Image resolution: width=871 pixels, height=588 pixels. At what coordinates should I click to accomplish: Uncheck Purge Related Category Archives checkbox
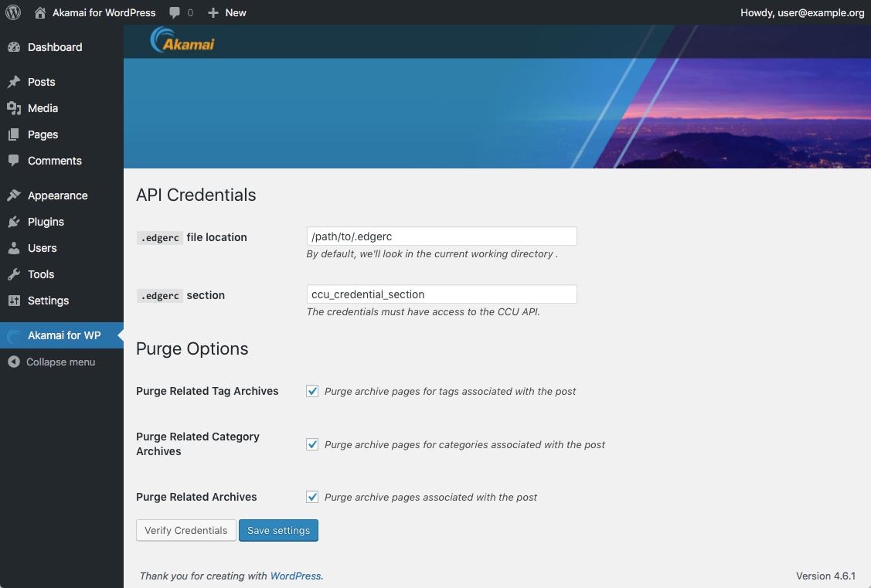pyautogui.click(x=312, y=444)
